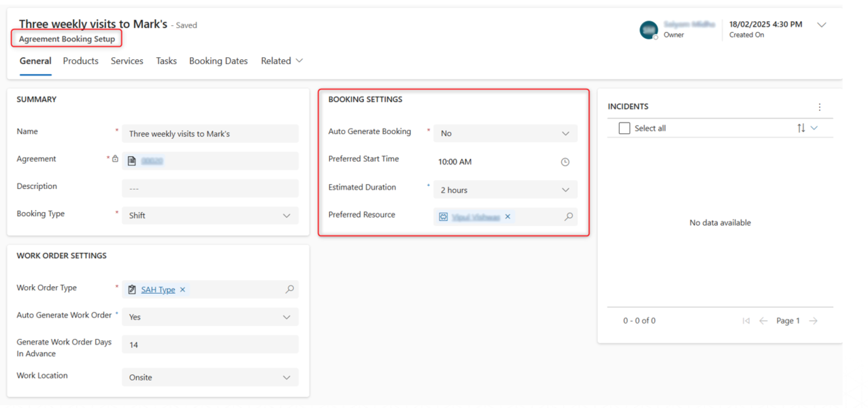The image size is (868, 408).
Task: Go to next page in Incidents
Action: 813,321
